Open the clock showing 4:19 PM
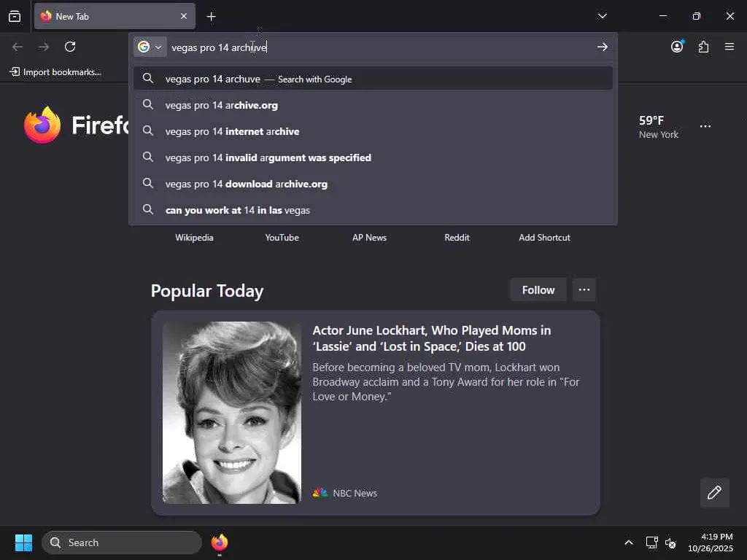Screen dimensions: 747x560 tap(711, 542)
